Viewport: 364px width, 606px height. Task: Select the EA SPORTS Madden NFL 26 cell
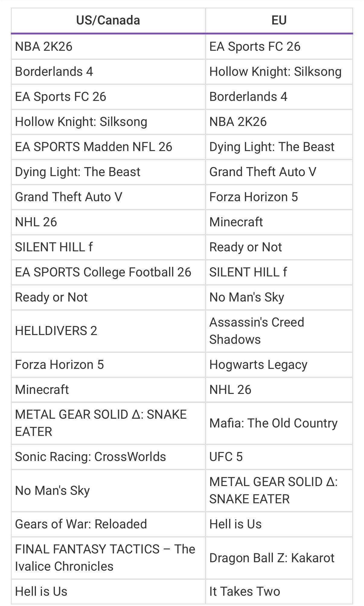94,147
